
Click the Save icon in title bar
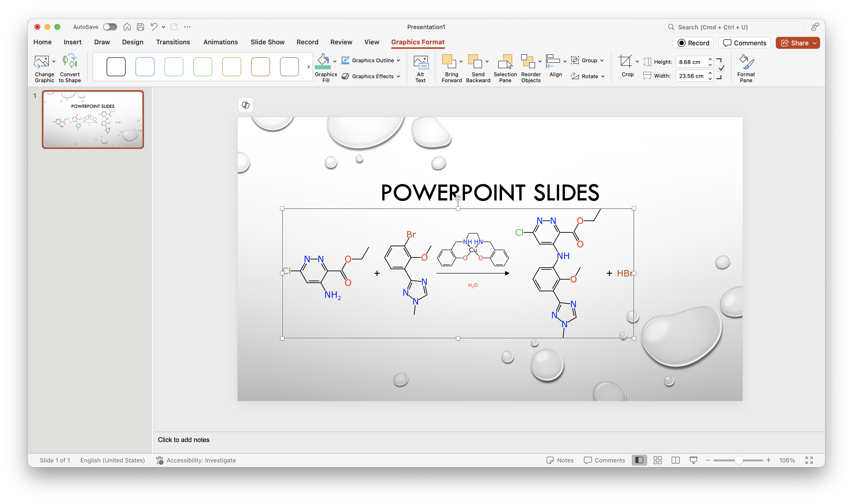click(x=140, y=27)
